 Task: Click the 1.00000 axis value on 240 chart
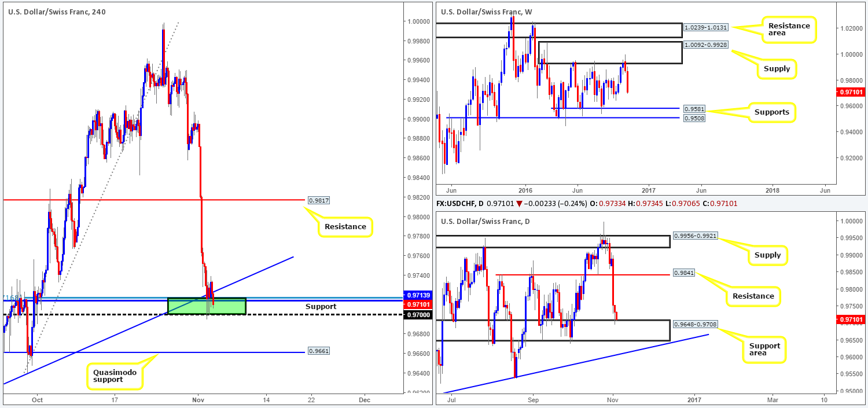[417, 21]
